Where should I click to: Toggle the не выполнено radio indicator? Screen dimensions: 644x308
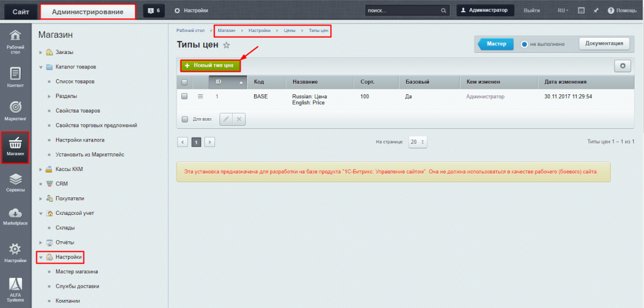pos(524,44)
